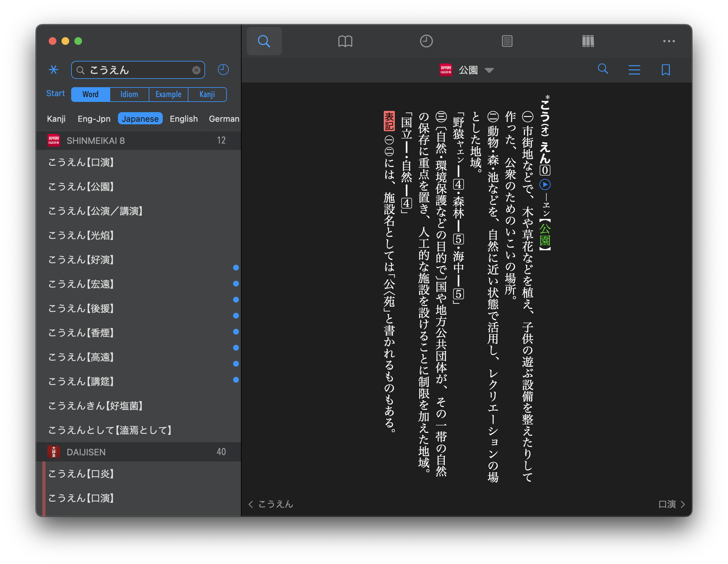Switch to the Eng-Jpn dictionary category

(94, 119)
